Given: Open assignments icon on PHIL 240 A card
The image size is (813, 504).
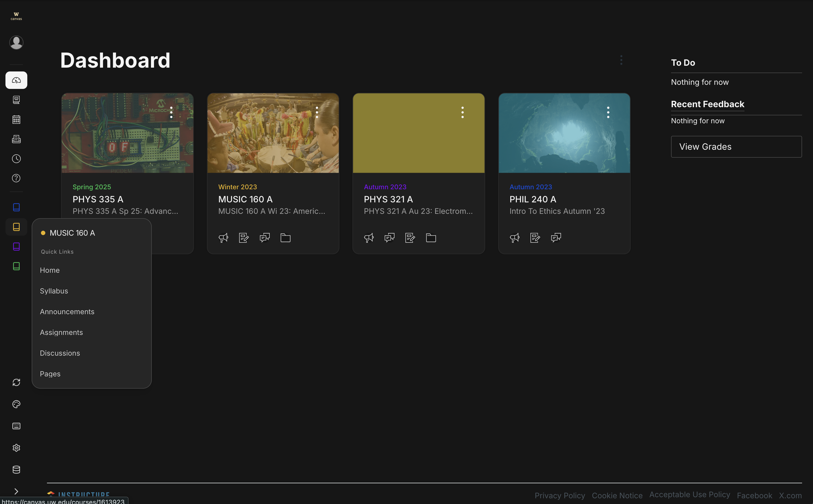Looking at the screenshot, I should pyautogui.click(x=535, y=238).
